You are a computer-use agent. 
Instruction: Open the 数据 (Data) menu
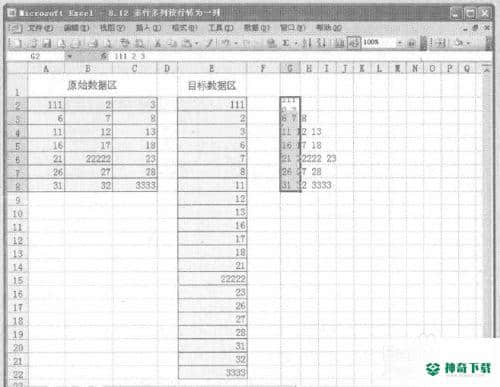click(x=256, y=28)
